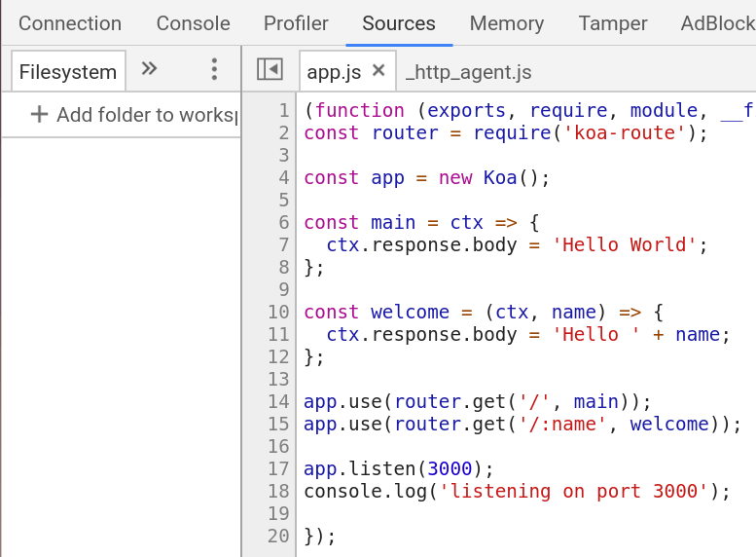
Task: Expand more navigator tabs chevron
Action: [x=149, y=68]
